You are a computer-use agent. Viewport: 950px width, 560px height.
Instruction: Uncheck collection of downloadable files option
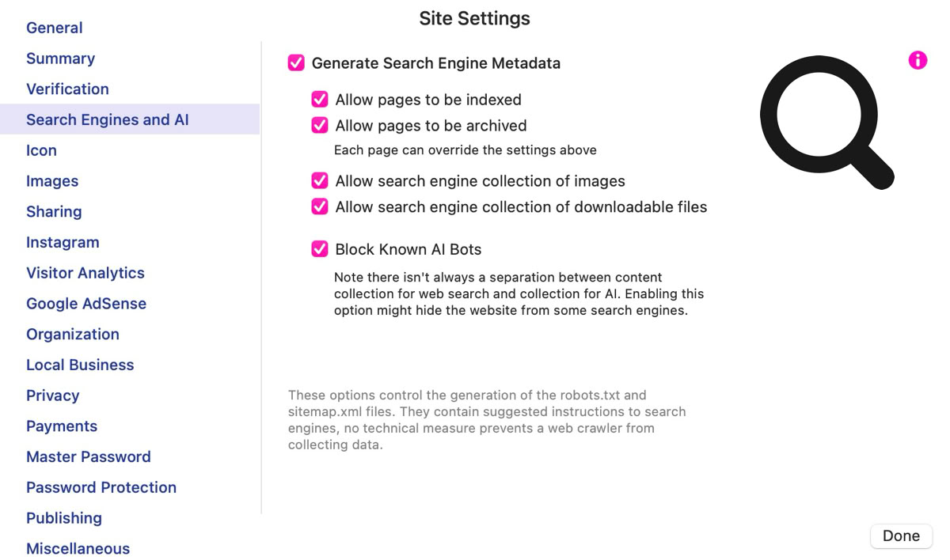click(x=320, y=207)
